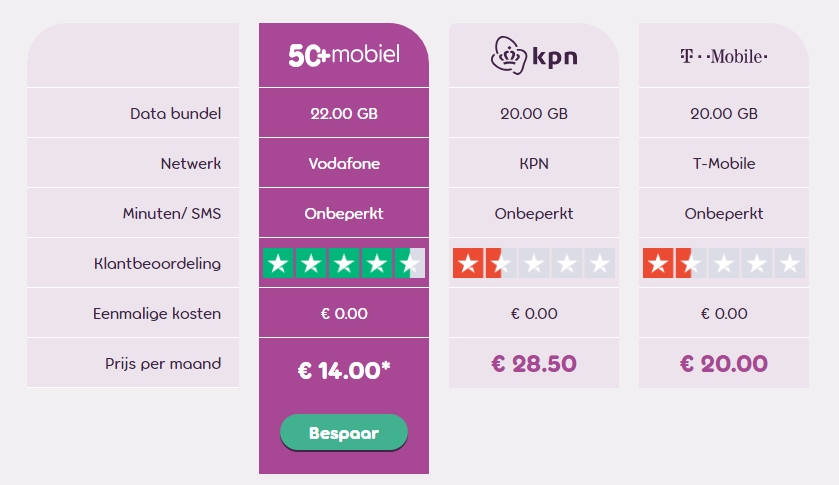Click Onbeperkt in the T-Mobile column
839x485 pixels.
click(x=723, y=213)
